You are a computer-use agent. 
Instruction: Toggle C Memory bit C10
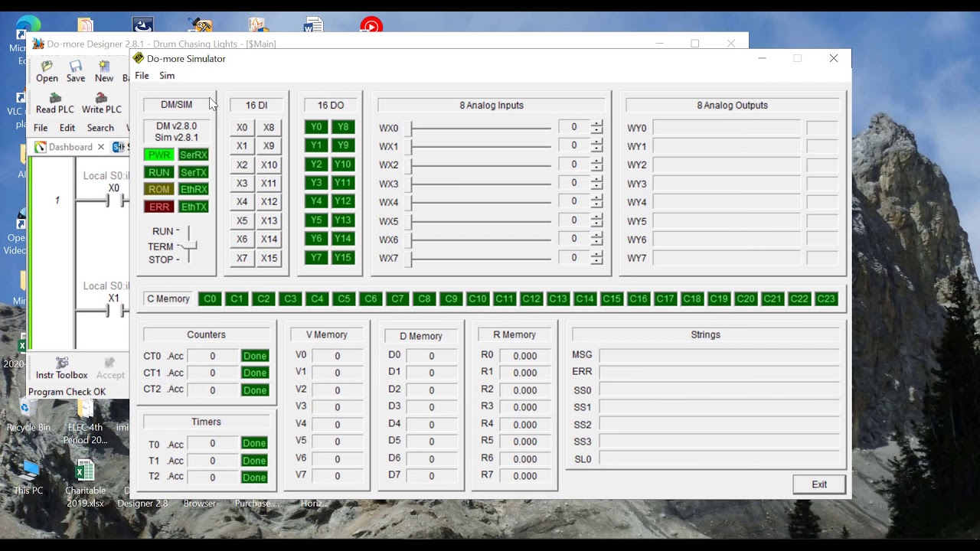click(x=478, y=299)
